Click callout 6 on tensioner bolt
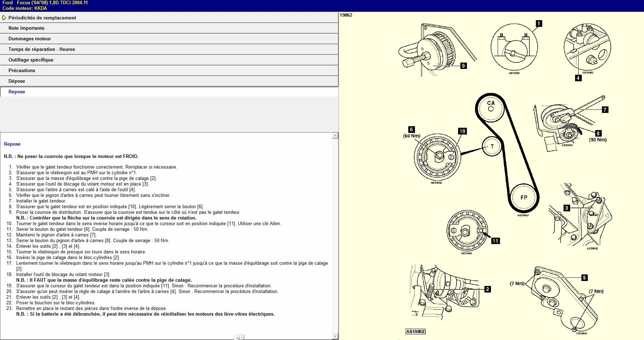 tap(411, 129)
